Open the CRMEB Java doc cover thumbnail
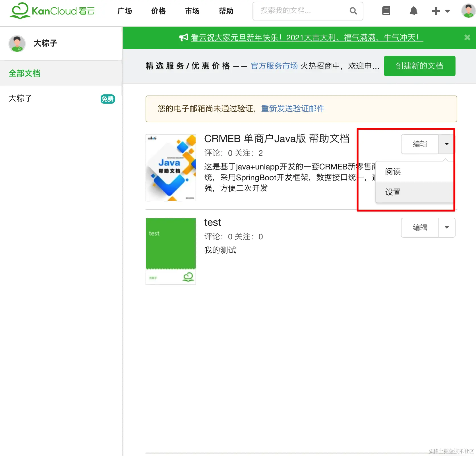Image resolution: width=476 pixels, height=456 pixels. coord(171,168)
